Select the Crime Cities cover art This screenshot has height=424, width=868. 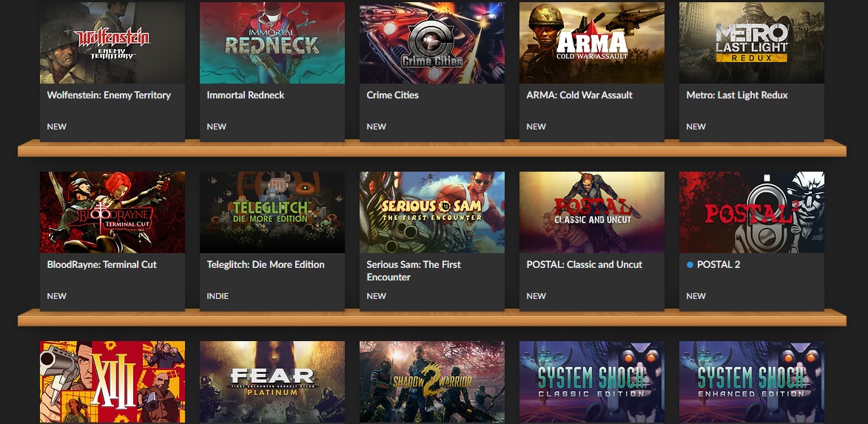pos(432,43)
